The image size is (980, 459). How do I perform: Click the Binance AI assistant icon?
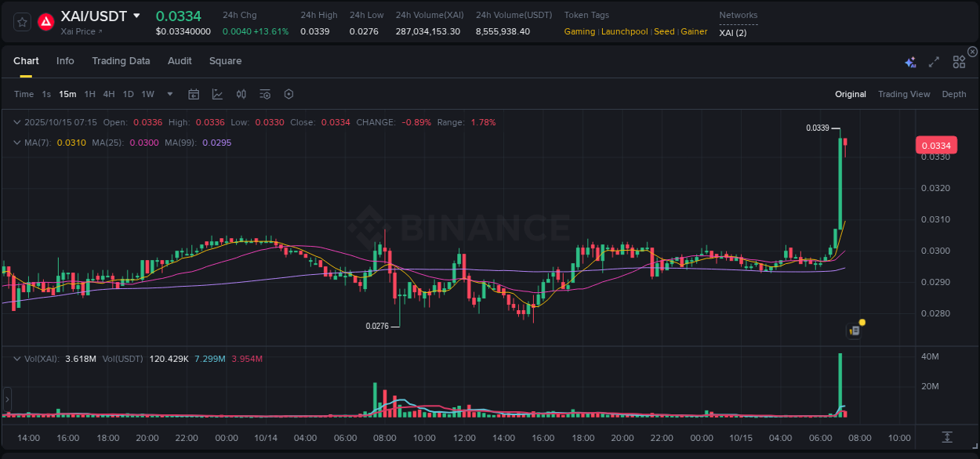tap(909, 60)
